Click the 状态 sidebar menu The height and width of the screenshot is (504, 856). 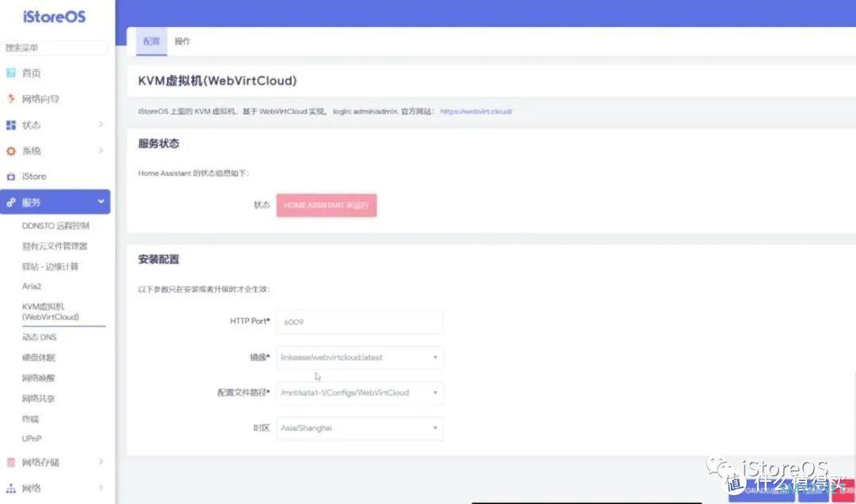click(55, 125)
